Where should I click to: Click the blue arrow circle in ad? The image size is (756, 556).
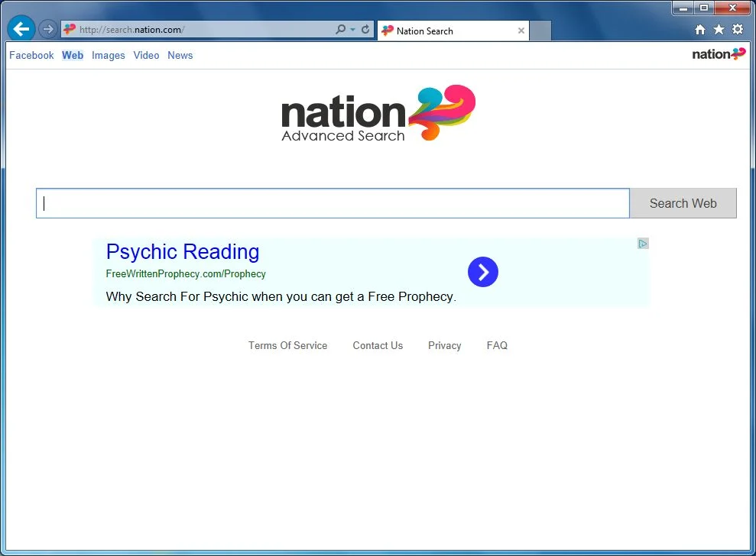point(482,272)
